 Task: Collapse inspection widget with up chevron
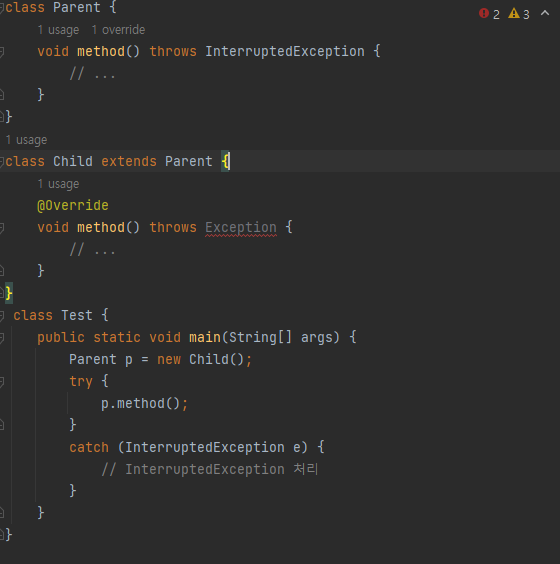coord(545,14)
